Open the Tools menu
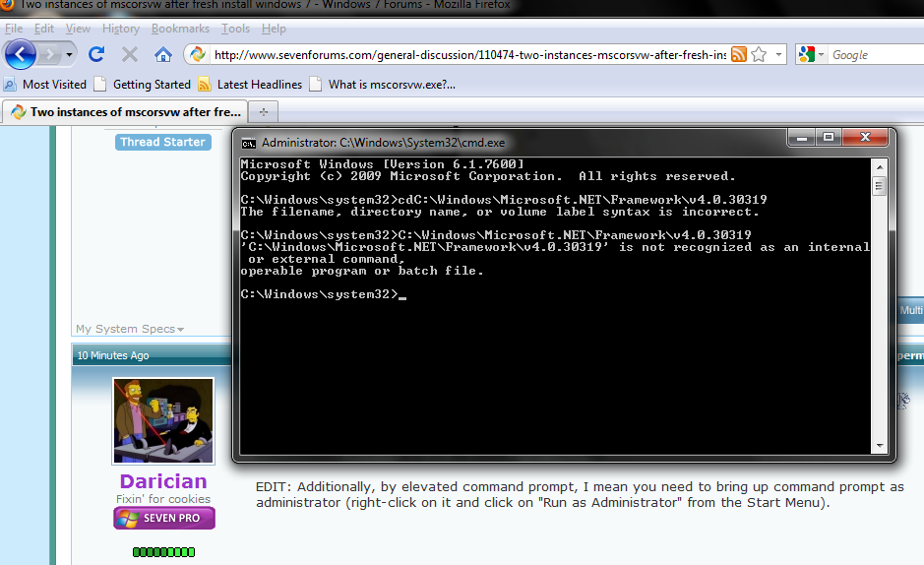Screen dimensions: 924x565 [236, 29]
